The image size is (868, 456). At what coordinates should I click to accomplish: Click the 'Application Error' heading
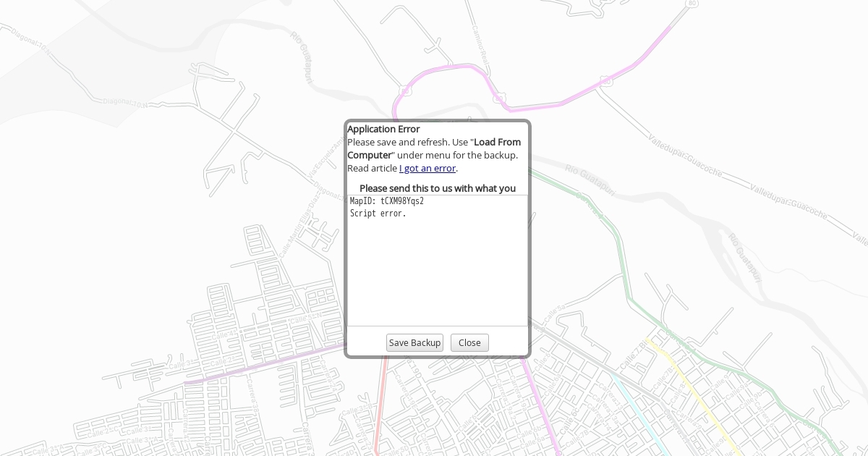pos(383,129)
